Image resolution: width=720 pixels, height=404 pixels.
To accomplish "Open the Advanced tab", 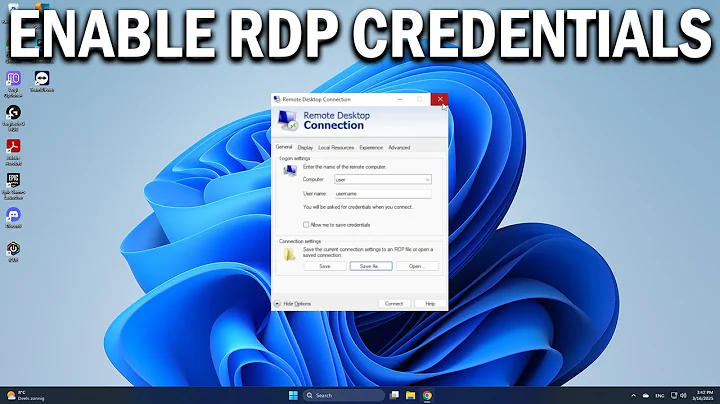I will tap(399, 147).
